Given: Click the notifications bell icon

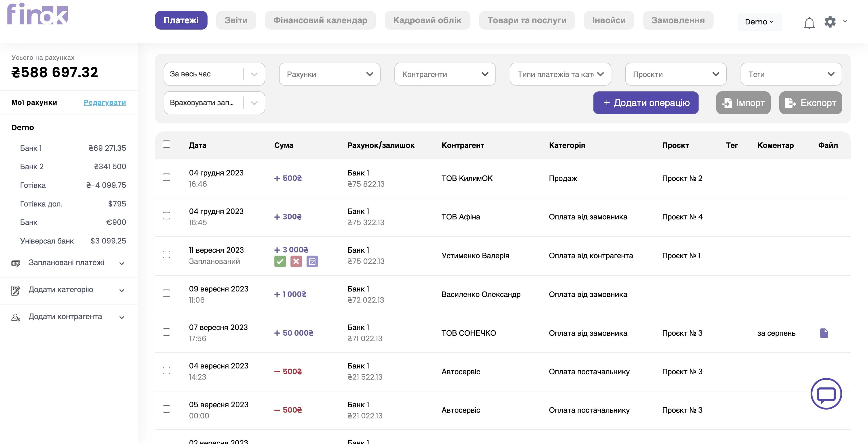Looking at the screenshot, I should 809,23.
